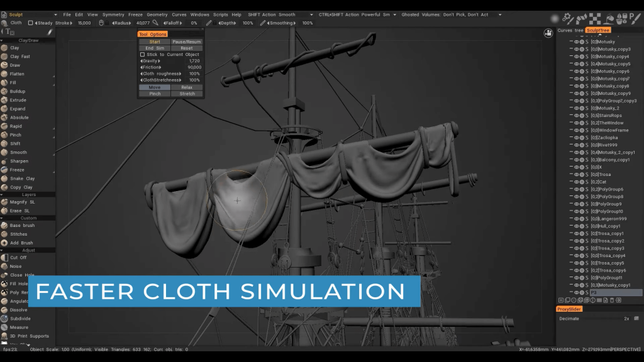644x362 pixels.
Task: Select the Clay brush icon
Action: (4, 48)
